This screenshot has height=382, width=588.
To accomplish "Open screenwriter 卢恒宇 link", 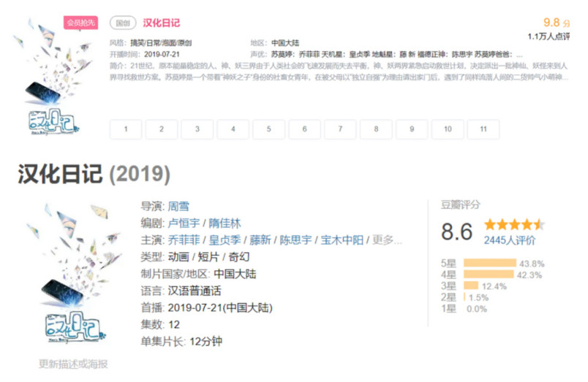I will click(x=184, y=224).
